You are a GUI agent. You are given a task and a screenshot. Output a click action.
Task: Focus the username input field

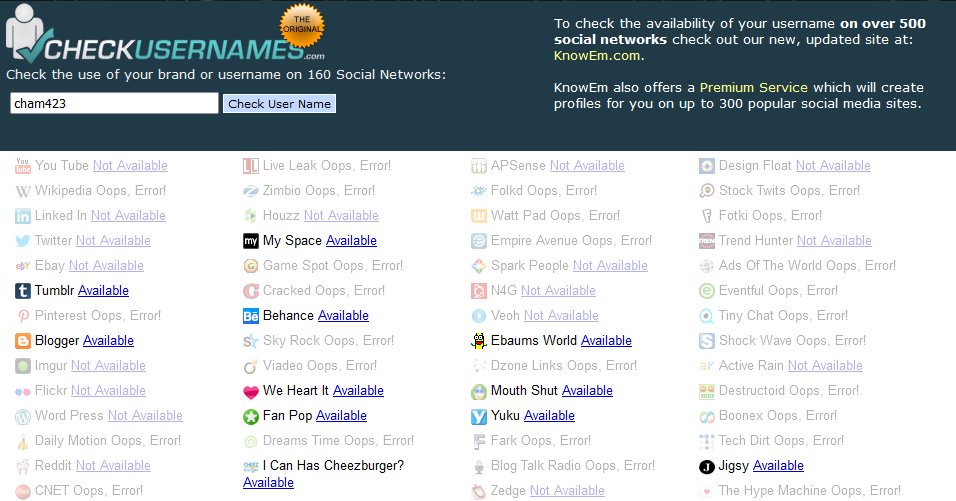[x=114, y=103]
